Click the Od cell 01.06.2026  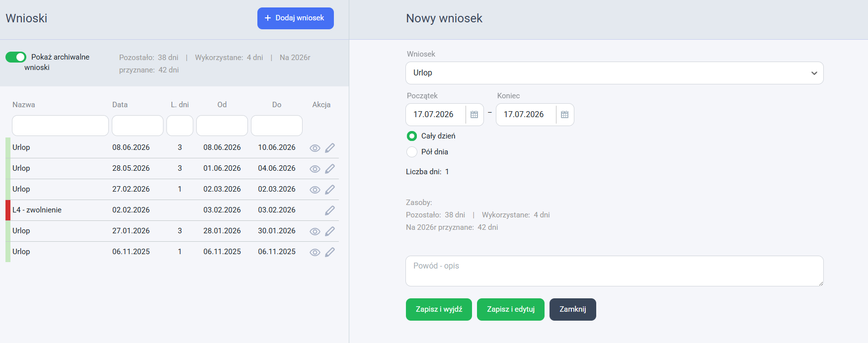(x=222, y=168)
